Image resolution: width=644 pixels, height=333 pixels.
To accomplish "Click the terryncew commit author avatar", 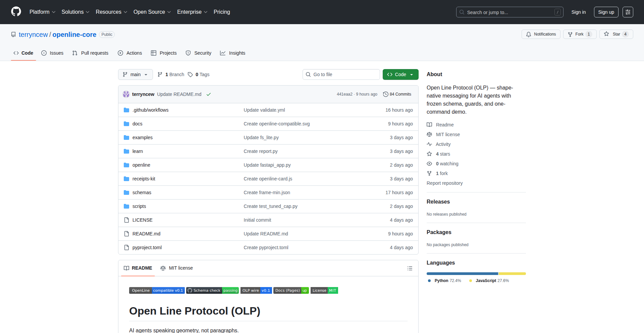I will [126, 94].
